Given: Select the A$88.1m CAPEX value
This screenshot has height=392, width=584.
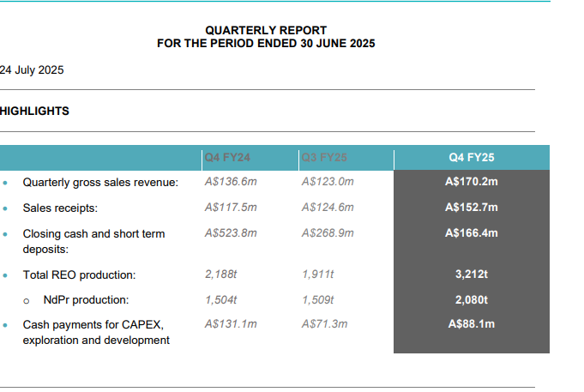Looking at the screenshot, I should pyautogui.click(x=472, y=324).
